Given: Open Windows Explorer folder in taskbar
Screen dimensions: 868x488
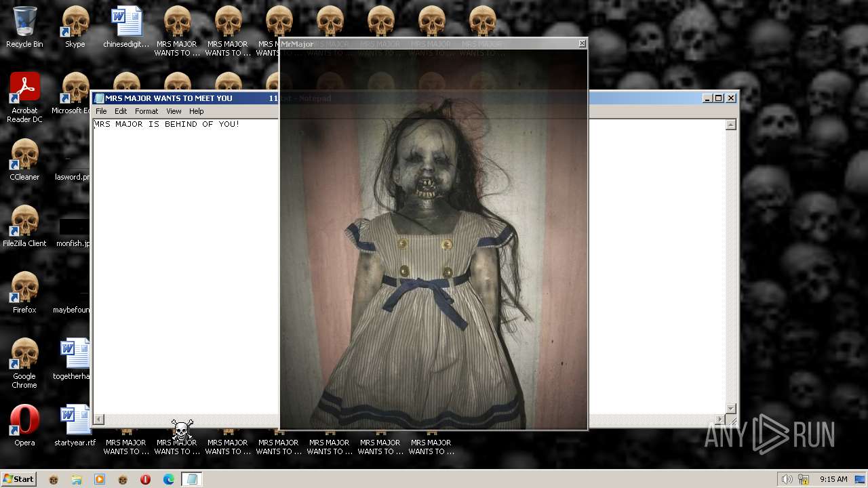Looking at the screenshot, I should tap(77, 479).
